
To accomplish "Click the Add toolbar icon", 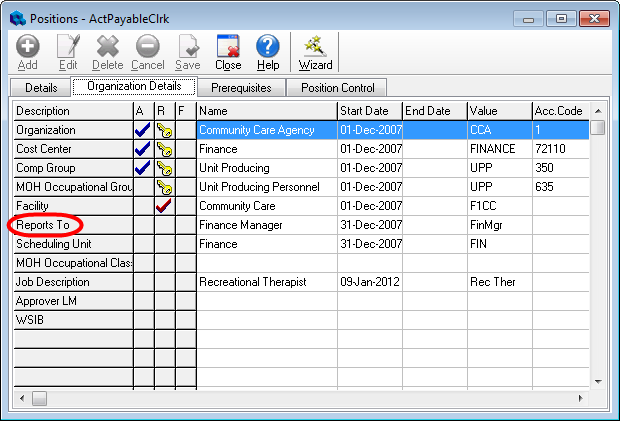I will pyautogui.click(x=28, y=47).
